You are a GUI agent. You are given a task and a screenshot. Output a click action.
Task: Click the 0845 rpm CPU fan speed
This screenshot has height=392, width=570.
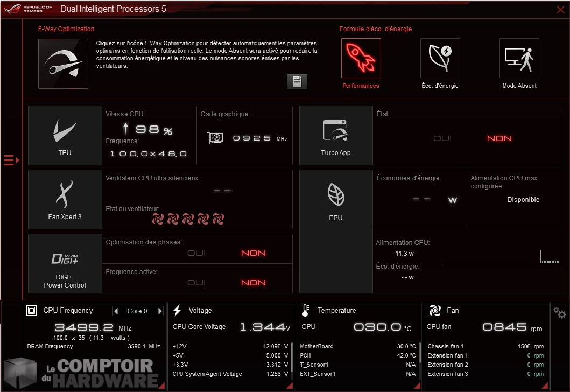pyautogui.click(x=512, y=327)
